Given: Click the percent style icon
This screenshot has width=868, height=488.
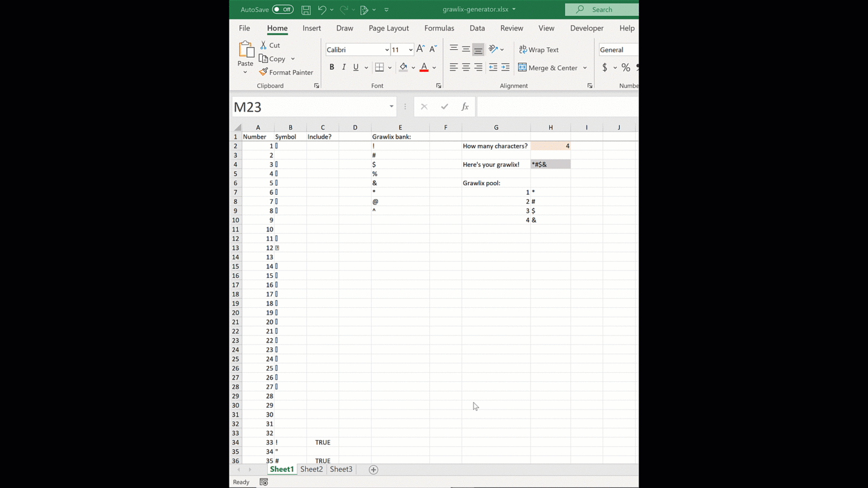Looking at the screenshot, I should (626, 67).
